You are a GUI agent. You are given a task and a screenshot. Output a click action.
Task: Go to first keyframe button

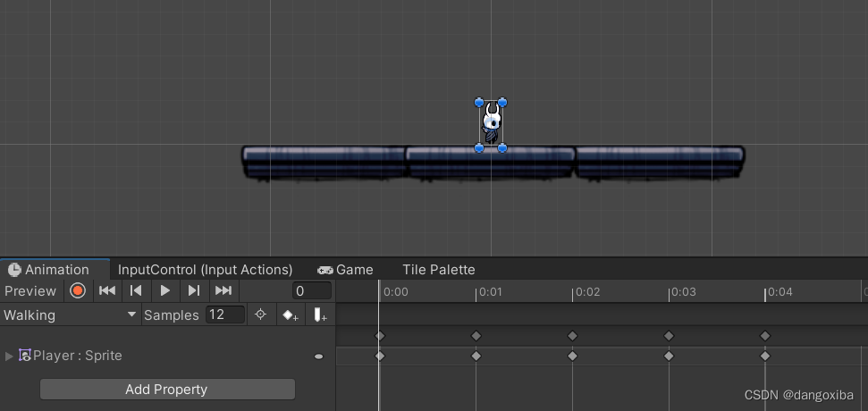pos(107,291)
